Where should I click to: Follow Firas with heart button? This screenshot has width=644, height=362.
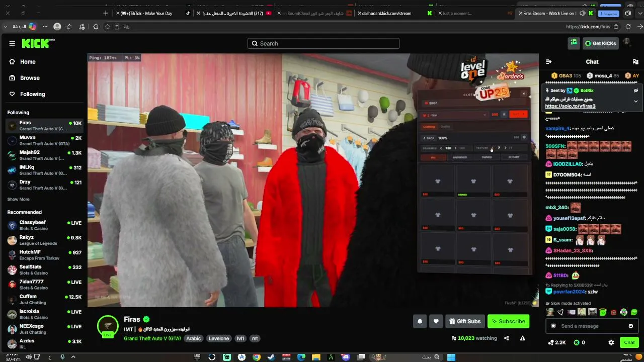436,321
